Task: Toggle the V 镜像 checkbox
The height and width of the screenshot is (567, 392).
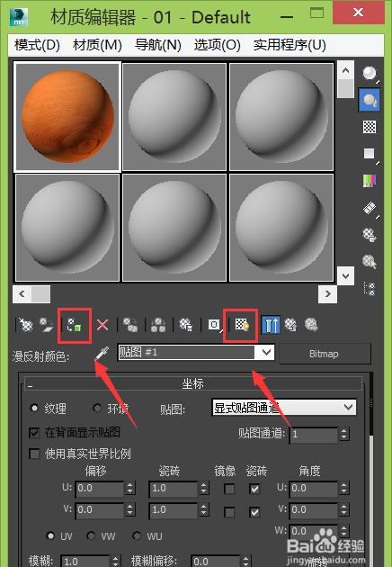Action: (229, 512)
